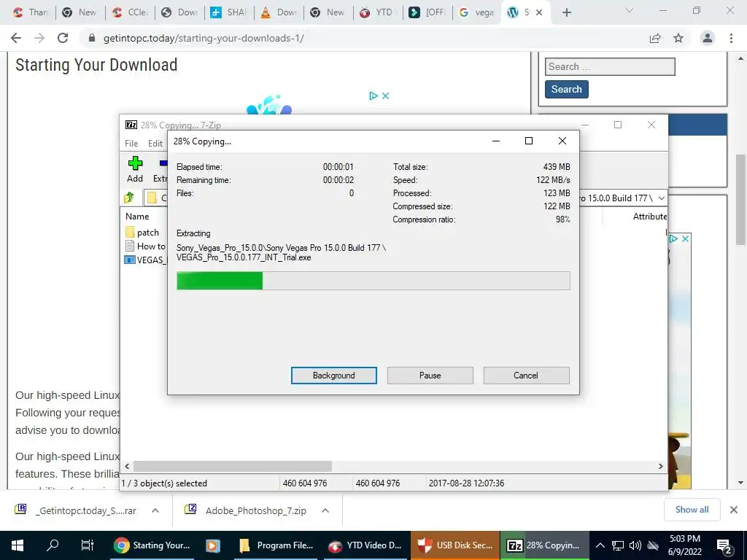Click the 7-Zip horizontal scrollbar thumb
This screenshot has height=560, width=747.
pyautogui.click(x=233, y=466)
